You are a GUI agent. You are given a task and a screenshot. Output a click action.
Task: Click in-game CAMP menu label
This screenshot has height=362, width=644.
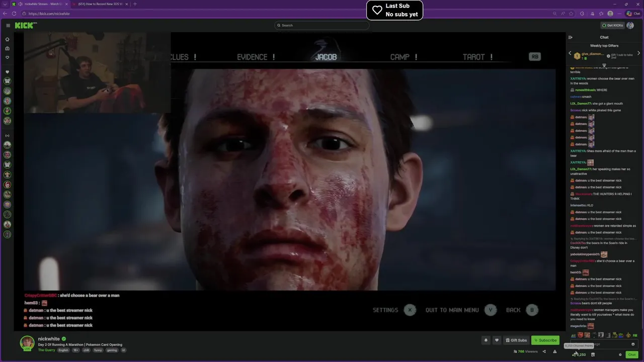tap(399, 57)
